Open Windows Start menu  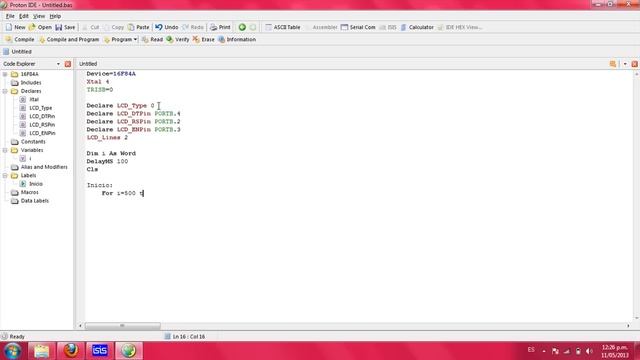coord(12,351)
